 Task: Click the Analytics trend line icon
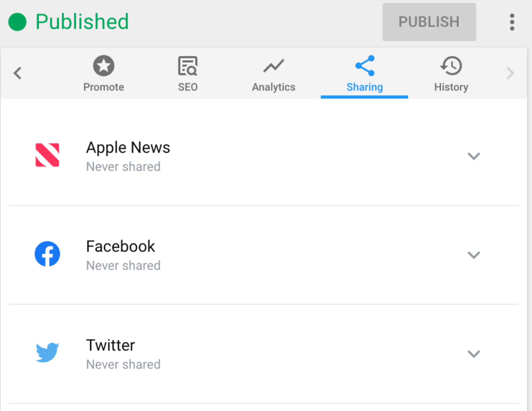pyautogui.click(x=273, y=66)
